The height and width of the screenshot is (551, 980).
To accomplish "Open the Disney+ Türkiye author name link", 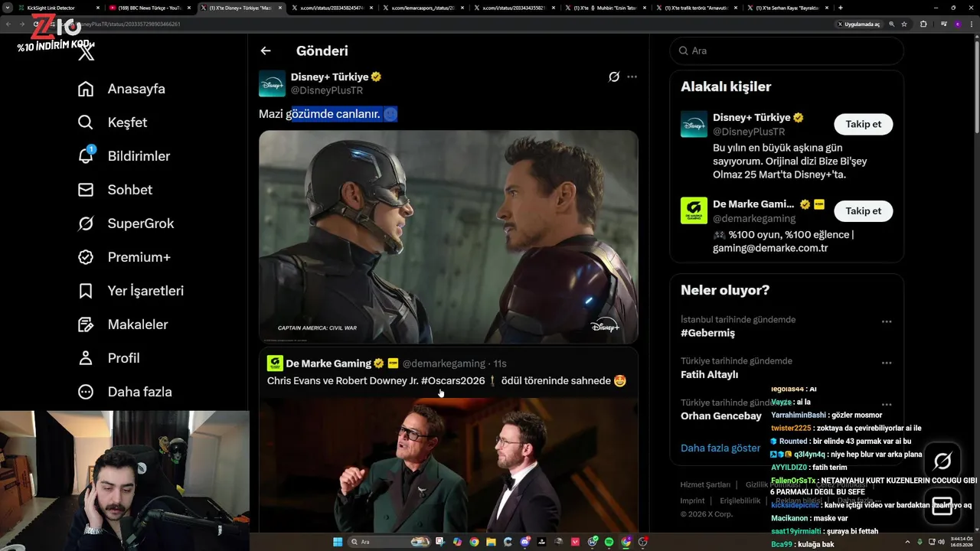I will [330, 77].
